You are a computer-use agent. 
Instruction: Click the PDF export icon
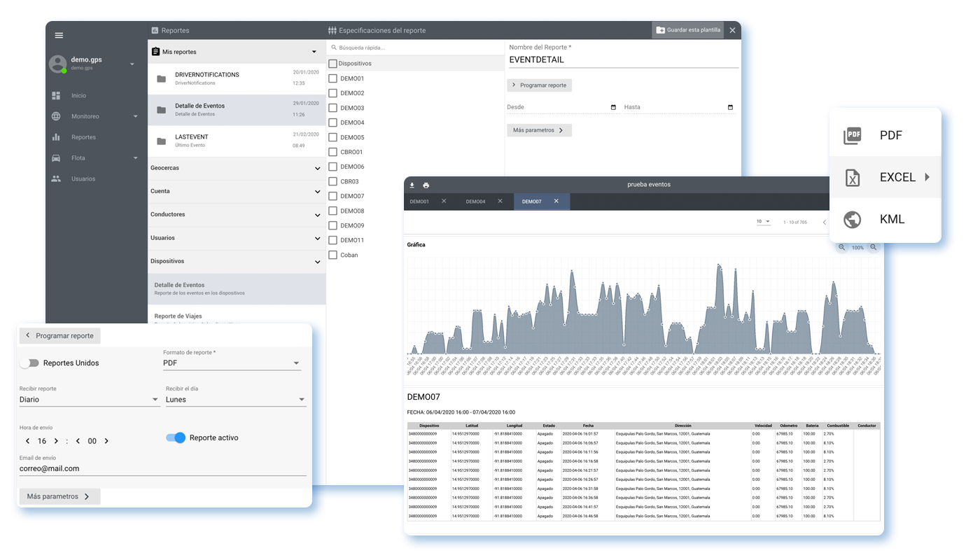[x=853, y=135]
